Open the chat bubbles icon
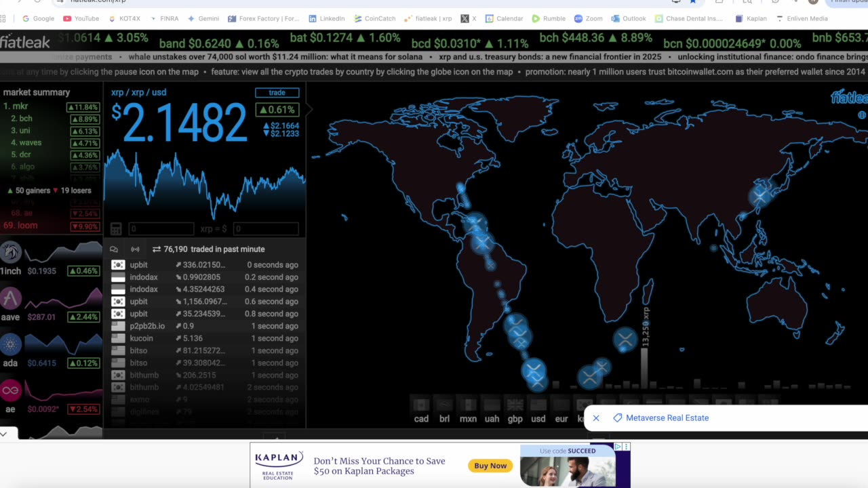 tap(114, 249)
